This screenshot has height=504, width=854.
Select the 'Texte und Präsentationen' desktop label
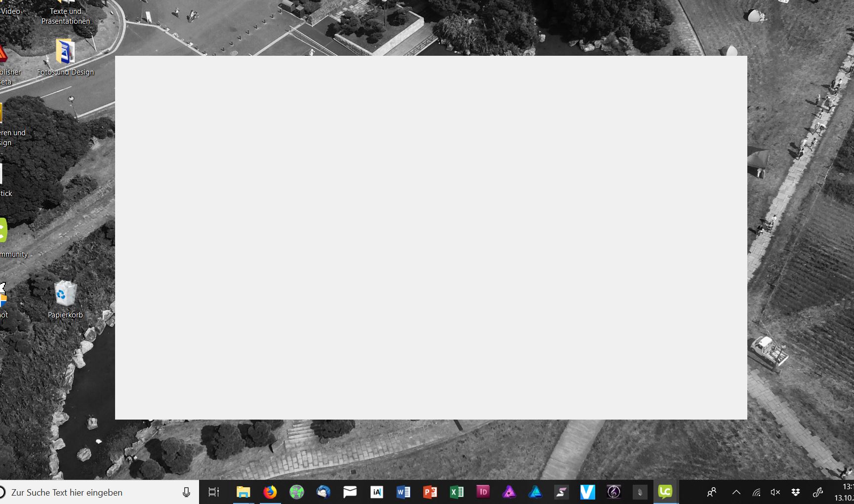coord(66,16)
